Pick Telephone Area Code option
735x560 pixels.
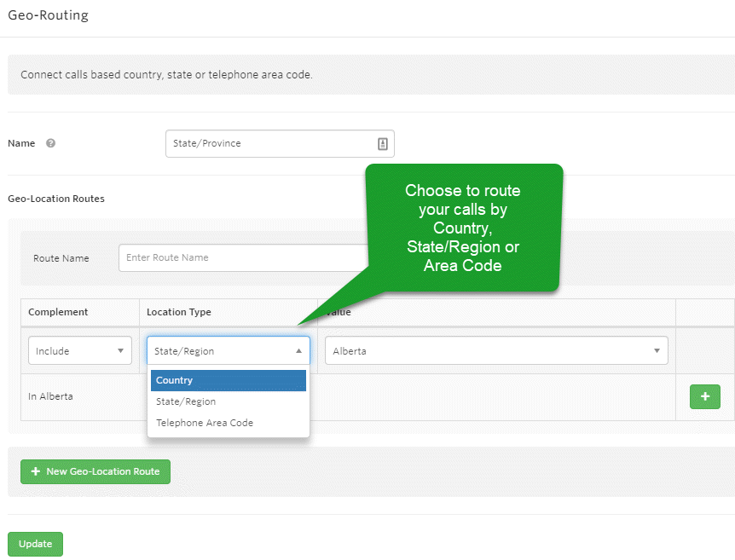229,423
